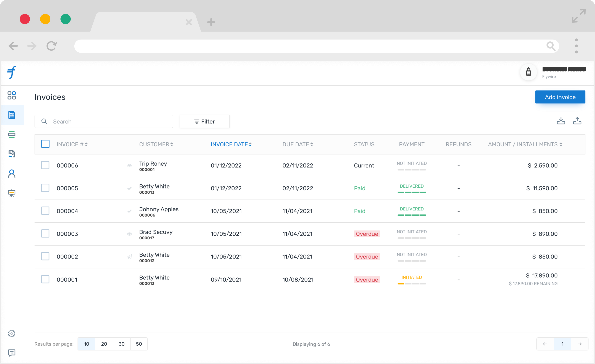Screen dimensions: 595x364
Task: Open the Filter panel
Action: click(204, 121)
